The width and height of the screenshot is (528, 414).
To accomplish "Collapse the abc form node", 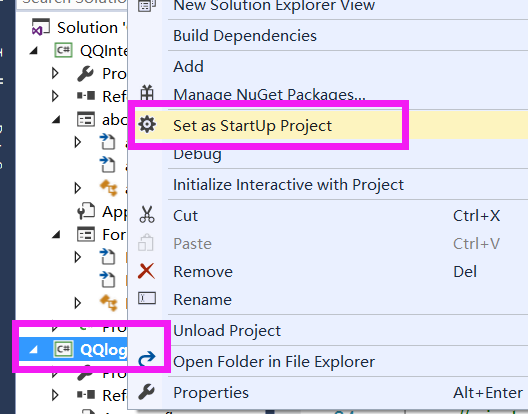I will 56,119.
